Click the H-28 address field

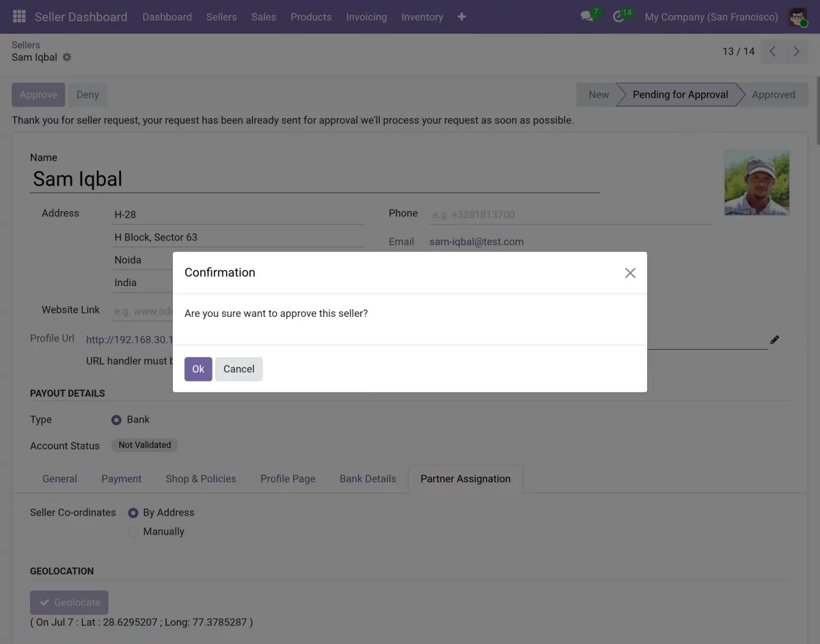[238, 214]
